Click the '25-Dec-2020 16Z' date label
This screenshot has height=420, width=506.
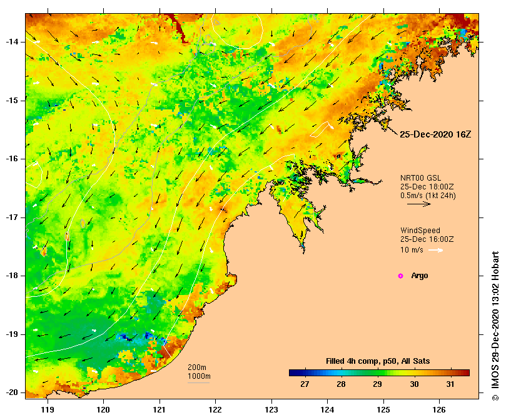[435, 134]
